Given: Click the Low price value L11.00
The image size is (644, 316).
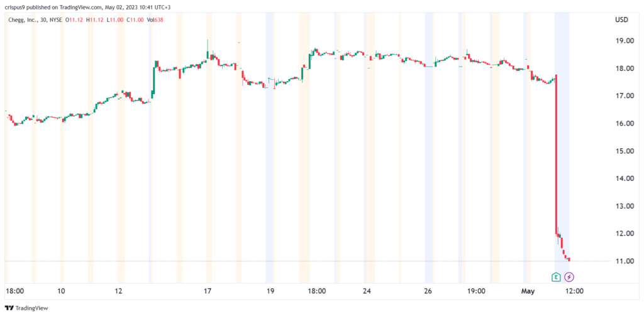Looking at the screenshot, I should tap(116, 20).
